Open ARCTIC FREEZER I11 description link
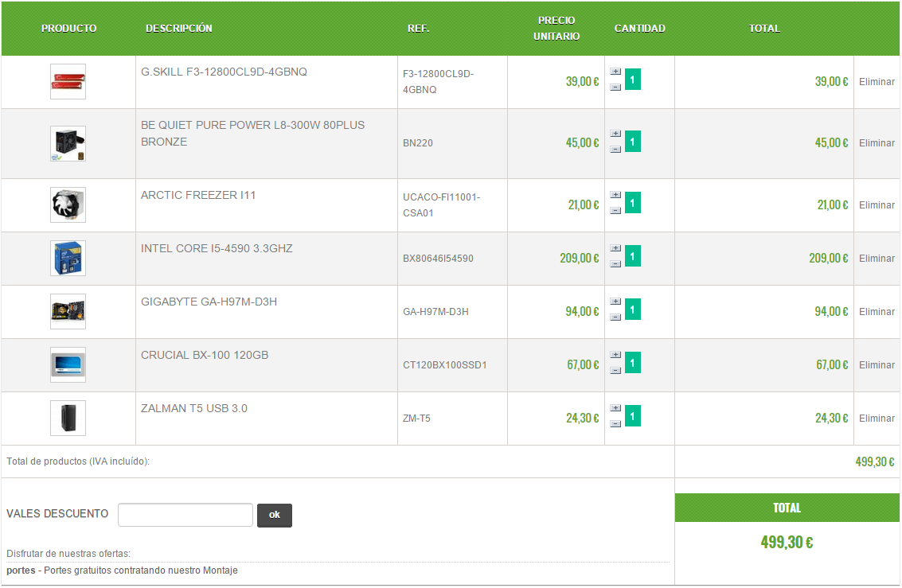Screen dimensions: 902x588 198,196
